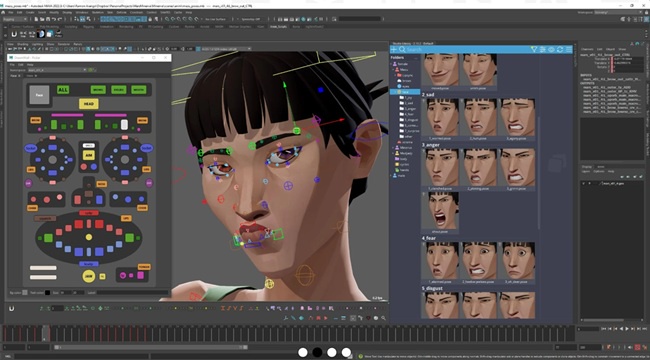Click the current frame marker on time slider
650x360 pixels.
pyautogui.click(x=46, y=333)
